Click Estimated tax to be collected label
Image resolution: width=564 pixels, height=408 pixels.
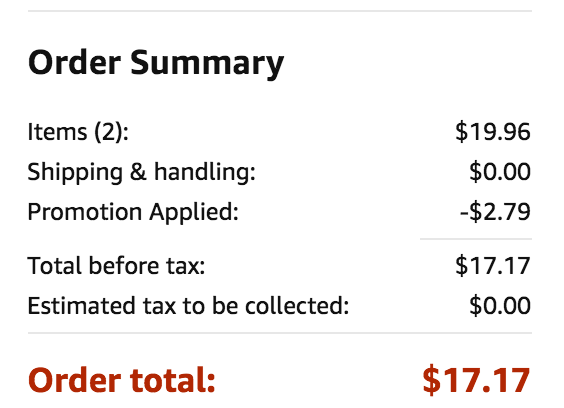click(188, 306)
